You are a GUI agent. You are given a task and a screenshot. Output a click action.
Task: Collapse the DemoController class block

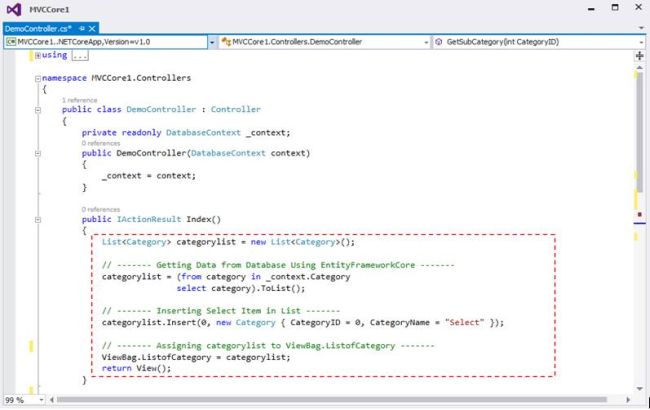(x=38, y=110)
